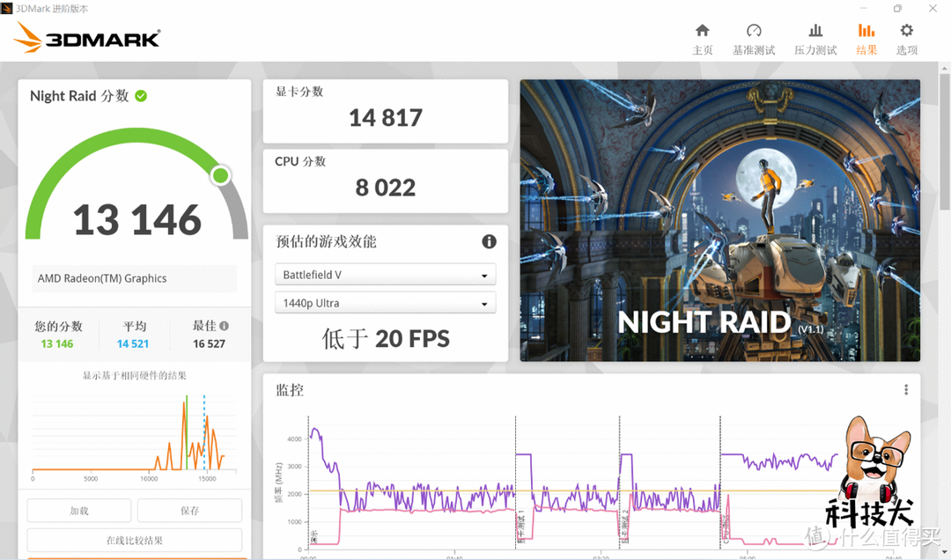Screen dimensions: 951x560
Task: Select the 结果 results tab
Action: 866,39
